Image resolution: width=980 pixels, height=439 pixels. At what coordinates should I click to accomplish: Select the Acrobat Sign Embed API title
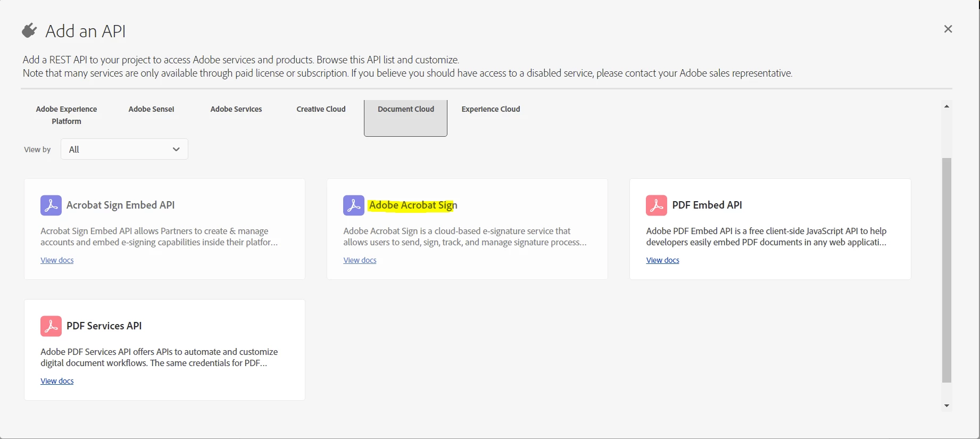coord(121,205)
